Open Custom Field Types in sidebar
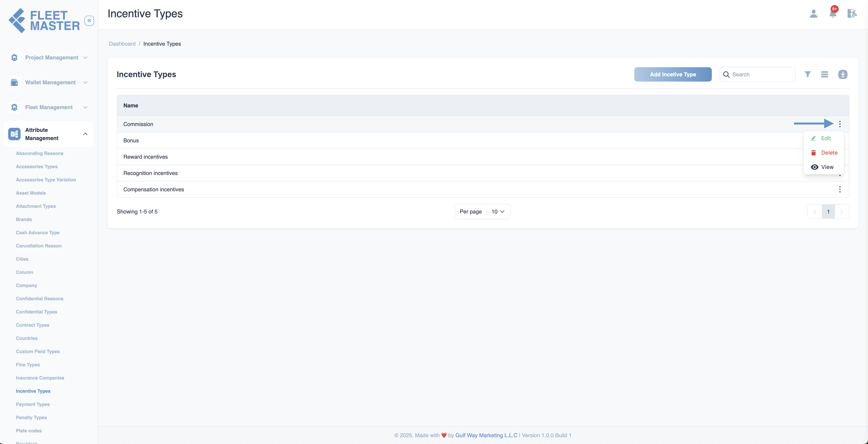 pyautogui.click(x=38, y=352)
